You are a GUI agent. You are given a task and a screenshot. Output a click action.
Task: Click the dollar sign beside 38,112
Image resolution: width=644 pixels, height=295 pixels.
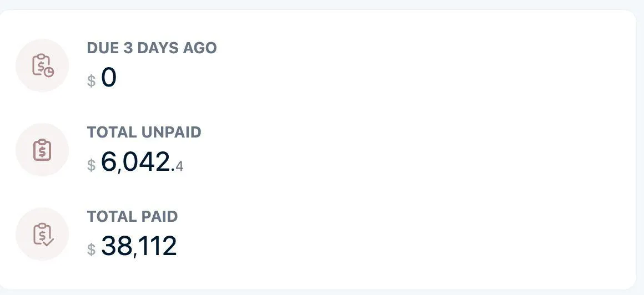pyautogui.click(x=91, y=250)
